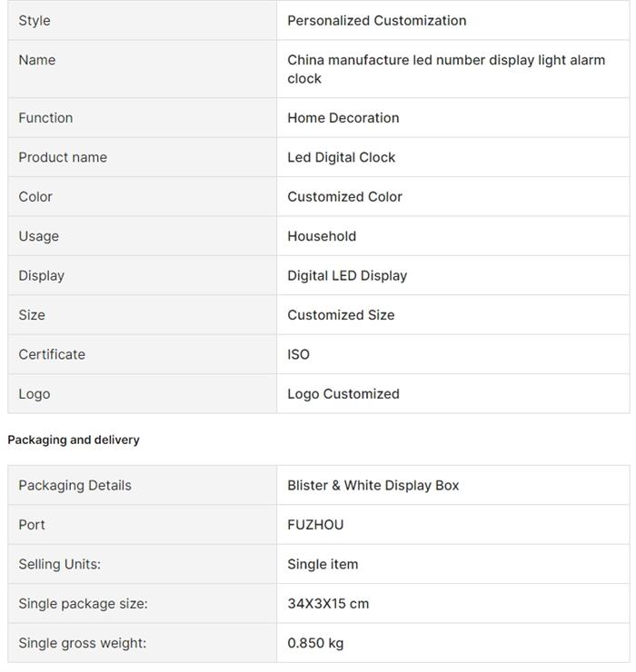Click the 'Digital LED Display' value
Screen dimensions: 636x672
[x=347, y=276]
